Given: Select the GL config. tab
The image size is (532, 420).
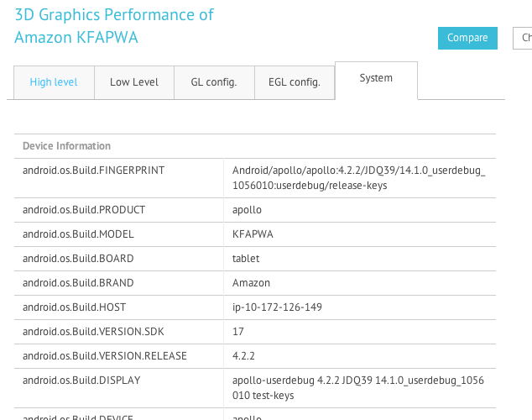Looking at the screenshot, I should click(213, 82).
